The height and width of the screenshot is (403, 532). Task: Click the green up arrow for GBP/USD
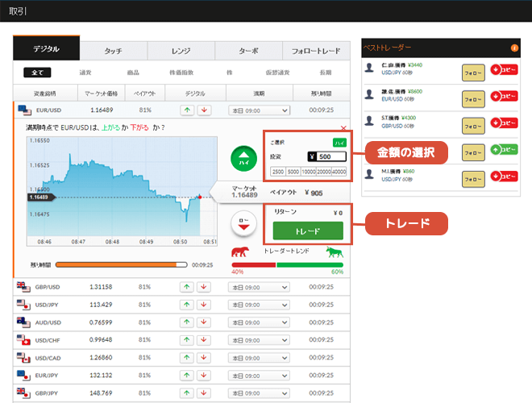click(187, 287)
